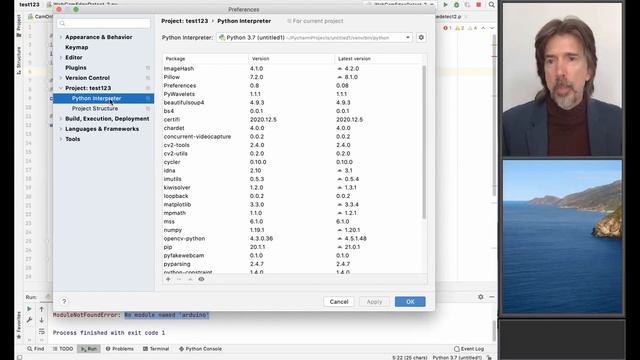Image resolution: width=640 pixels, height=360 pixels.
Task: Expand Version Control settings group
Action: (61, 78)
